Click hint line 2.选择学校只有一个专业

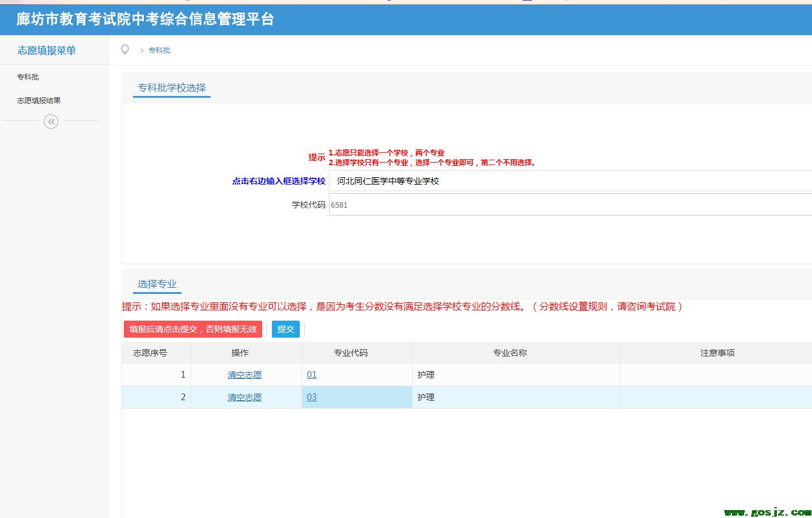coord(432,163)
